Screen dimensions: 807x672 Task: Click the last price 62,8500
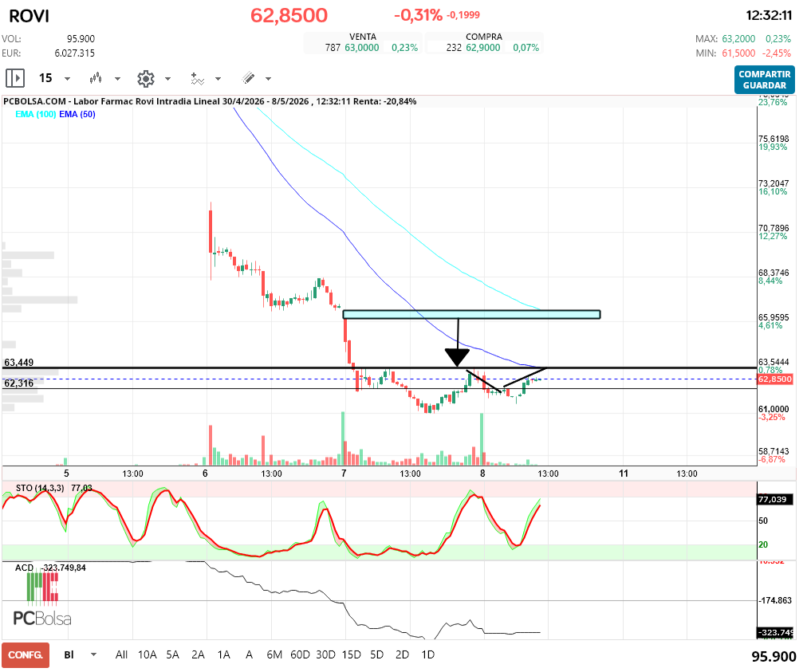[x=289, y=15]
